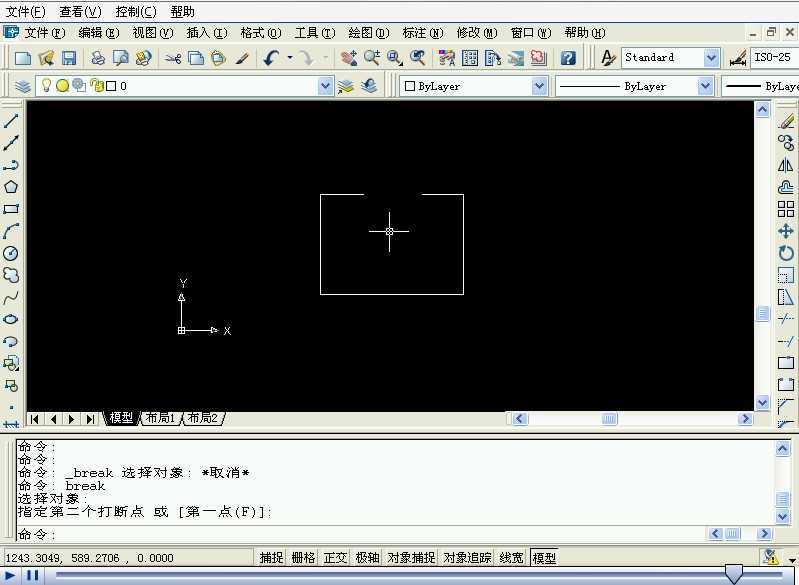Open the player's 控制(C) menu

tap(136, 11)
